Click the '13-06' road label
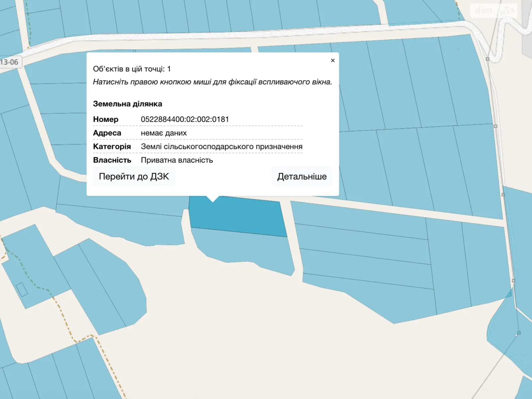The height and width of the screenshot is (399, 532). tap(10, 62)
